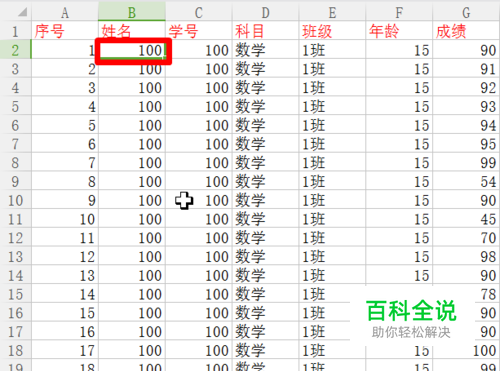The height and width of the screenshot is (371, 500).
Task: Select cell G8 with score 99
Action: coord(466,163)
